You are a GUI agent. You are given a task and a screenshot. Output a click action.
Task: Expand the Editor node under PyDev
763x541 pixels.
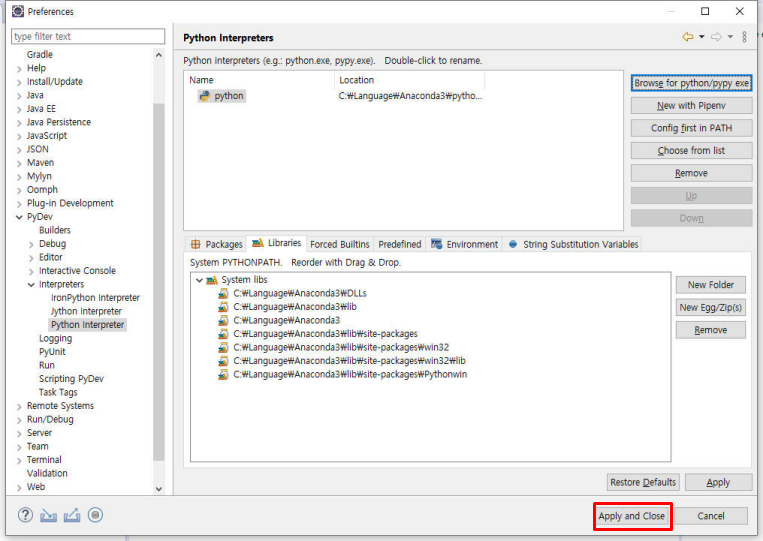(31, 258)
